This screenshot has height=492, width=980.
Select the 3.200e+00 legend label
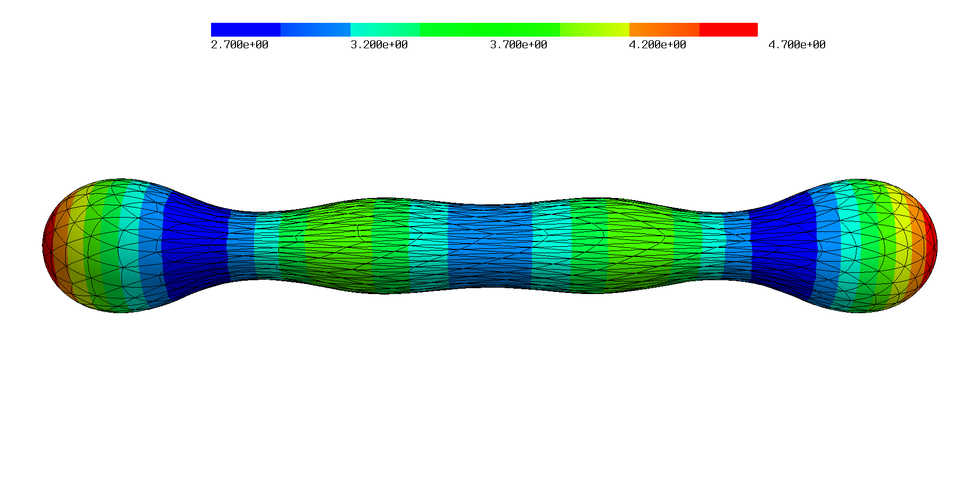point(379,45)
